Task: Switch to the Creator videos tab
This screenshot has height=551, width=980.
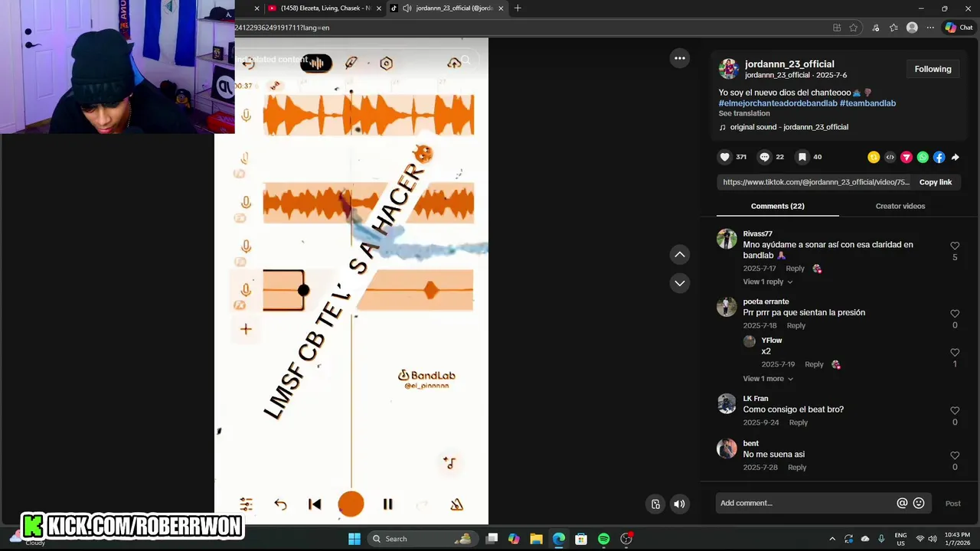Action: click(x=900, y=206)
